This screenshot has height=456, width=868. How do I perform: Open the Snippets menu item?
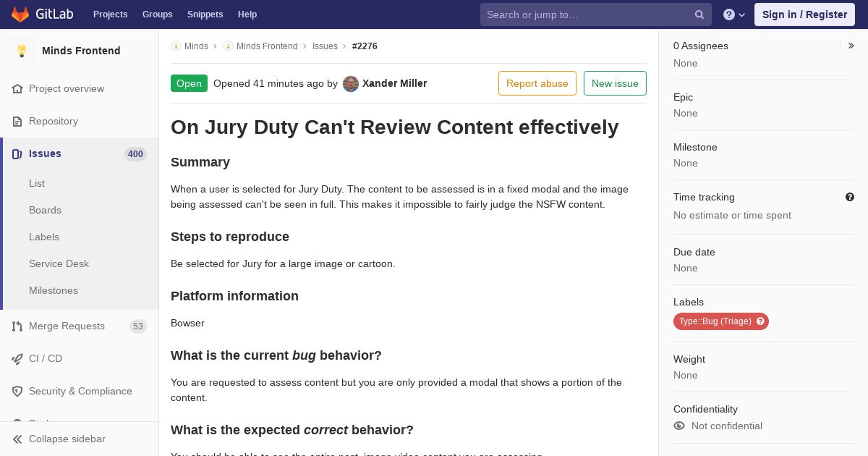pos(205,14)
